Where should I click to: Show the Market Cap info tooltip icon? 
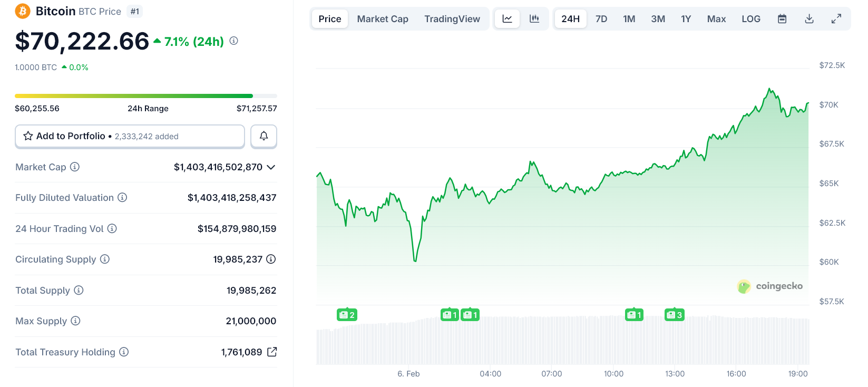click(75, 167)
